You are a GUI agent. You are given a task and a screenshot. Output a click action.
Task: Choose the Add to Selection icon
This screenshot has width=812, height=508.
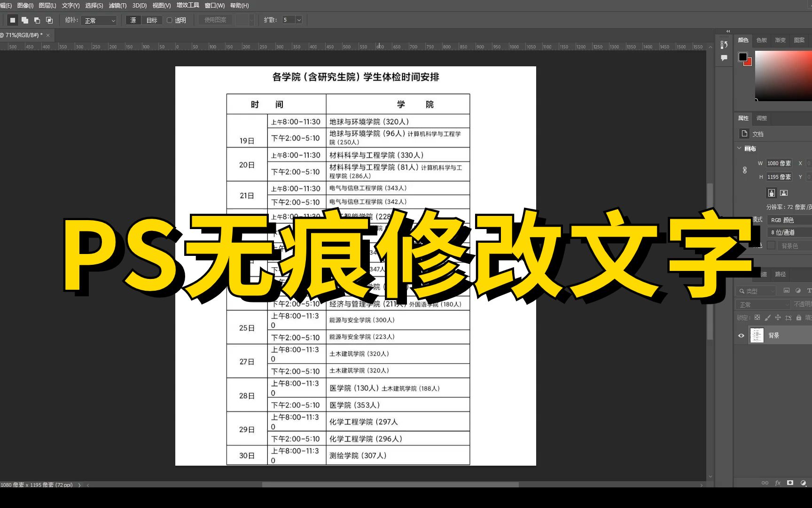click(25, 20)
